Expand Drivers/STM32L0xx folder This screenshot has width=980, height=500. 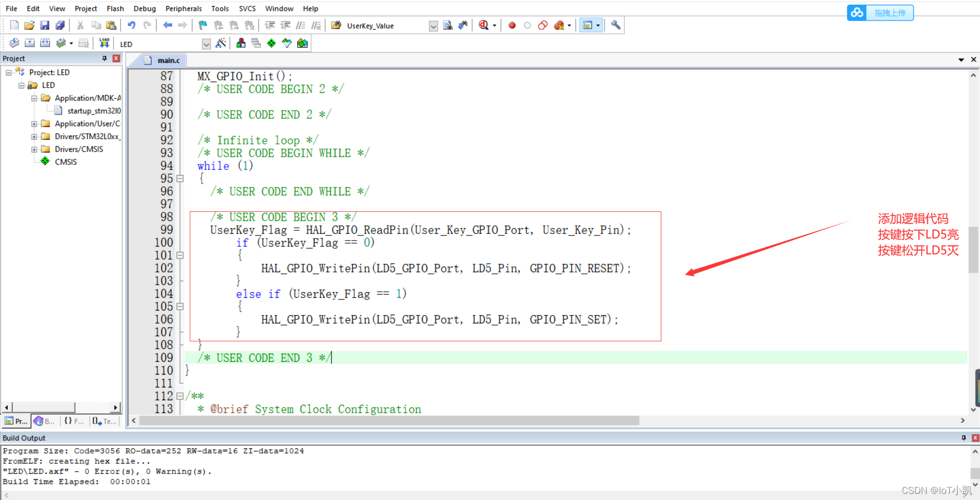point(34,137)
